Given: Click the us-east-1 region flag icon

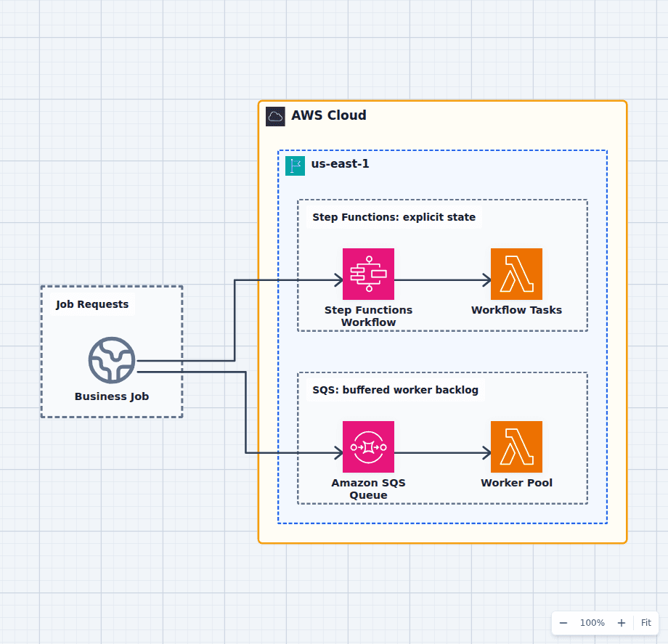Looking at the screenshot, I should pyautogui.click(x=295, y=166).
